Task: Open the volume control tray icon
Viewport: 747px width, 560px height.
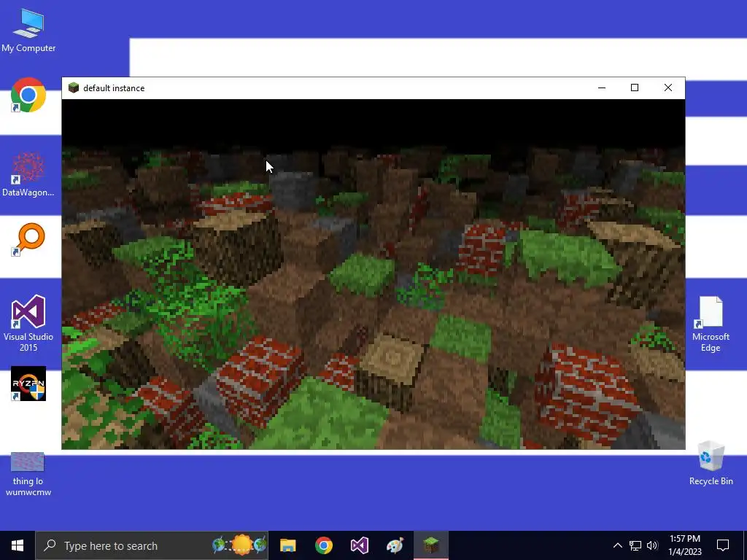Action: 652,545
